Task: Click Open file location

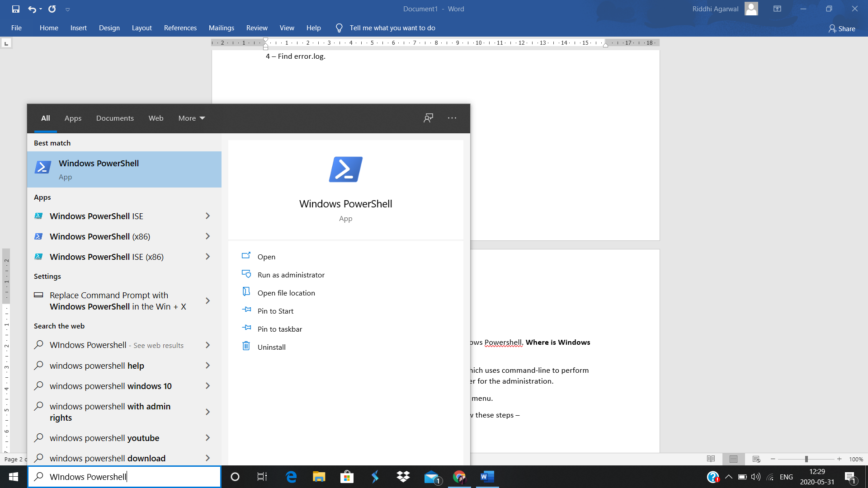Action: click(x=286, y=293)
